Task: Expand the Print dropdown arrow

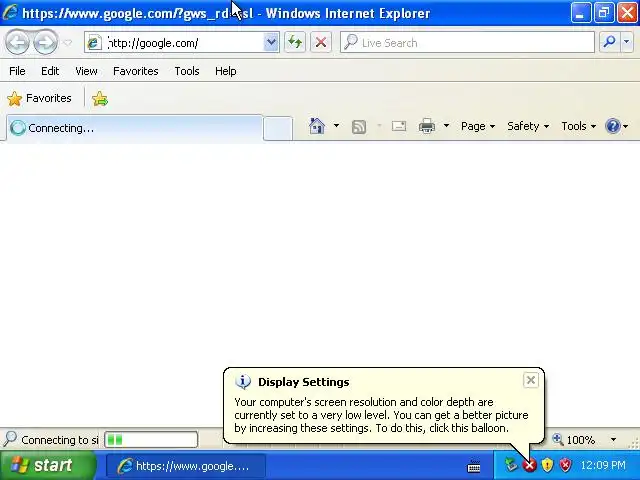Action: coord(447,126)
